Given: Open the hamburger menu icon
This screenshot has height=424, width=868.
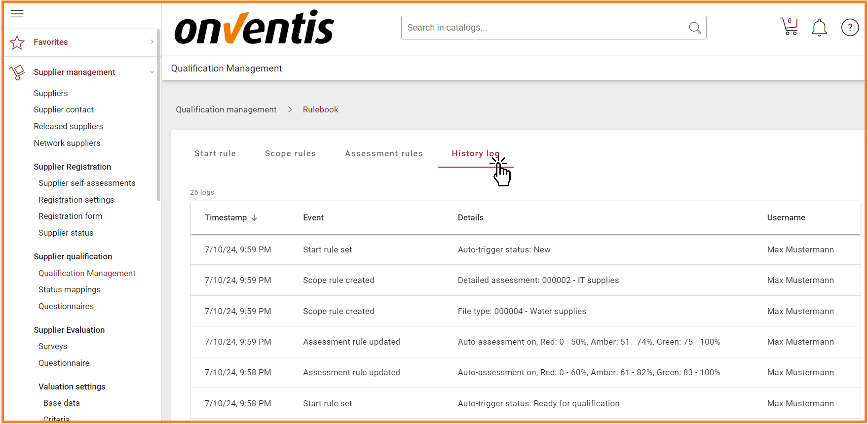Looking at the screenshot, I should pyautogui.click(x=17, y=14).
